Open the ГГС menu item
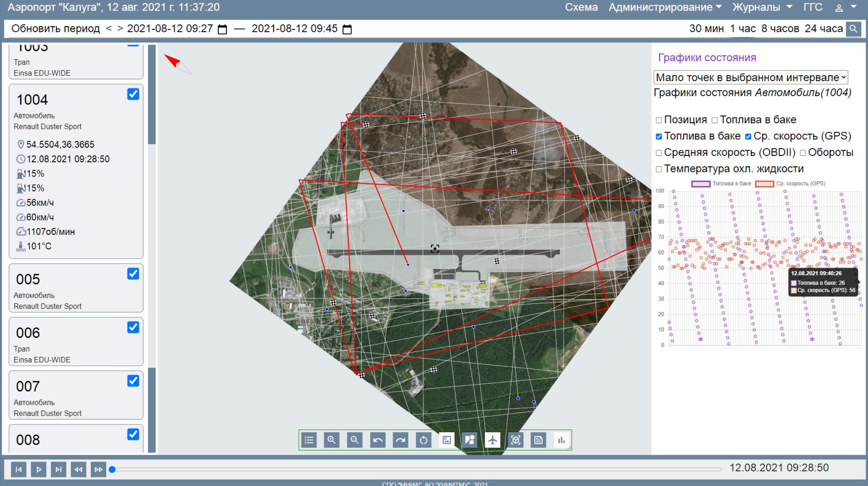Viewport: 868px width, 486px height. click(813, 7)
